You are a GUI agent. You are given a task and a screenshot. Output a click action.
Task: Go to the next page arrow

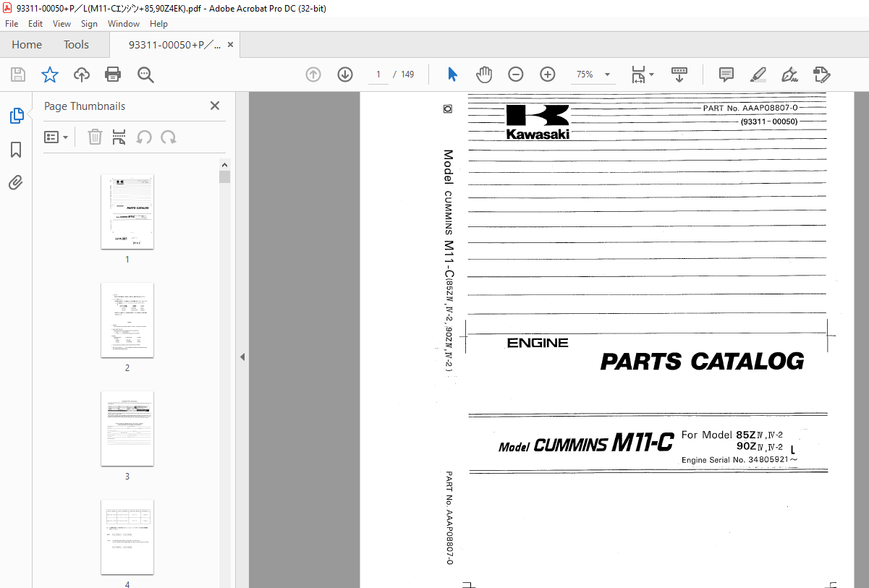pos(345,74)
